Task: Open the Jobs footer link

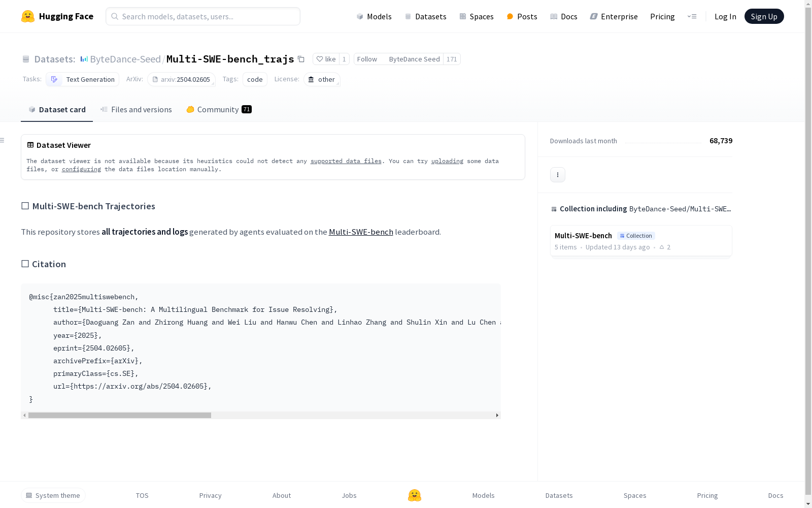Action: [x=349, y=495]
